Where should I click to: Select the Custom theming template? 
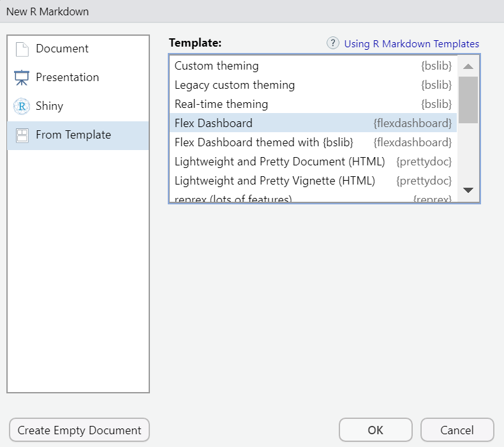click(x=217, y=66)
